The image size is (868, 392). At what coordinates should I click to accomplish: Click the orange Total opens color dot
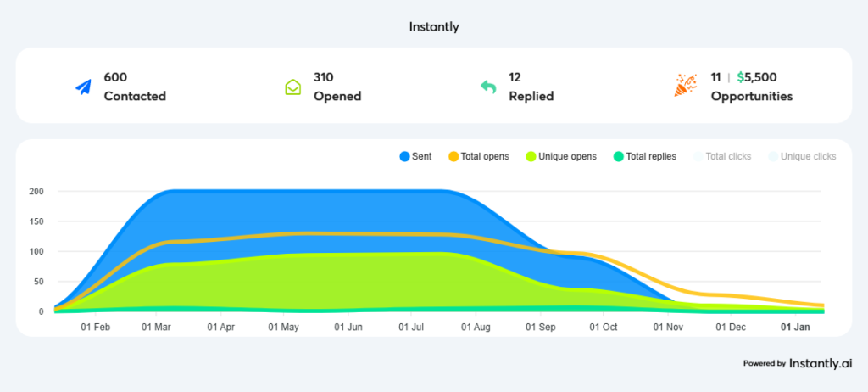click(x=454, y=157)
